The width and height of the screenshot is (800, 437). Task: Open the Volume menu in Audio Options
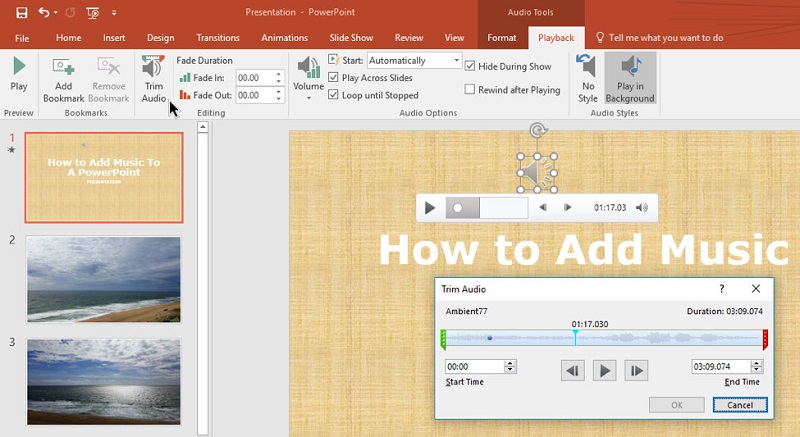(x=308, y=78)
